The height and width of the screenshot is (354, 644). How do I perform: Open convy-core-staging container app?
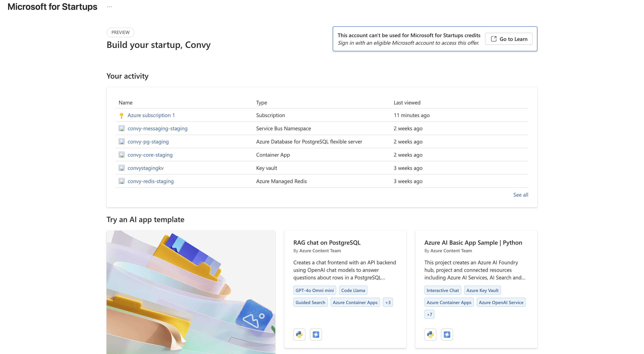click(x=150, y=155)
